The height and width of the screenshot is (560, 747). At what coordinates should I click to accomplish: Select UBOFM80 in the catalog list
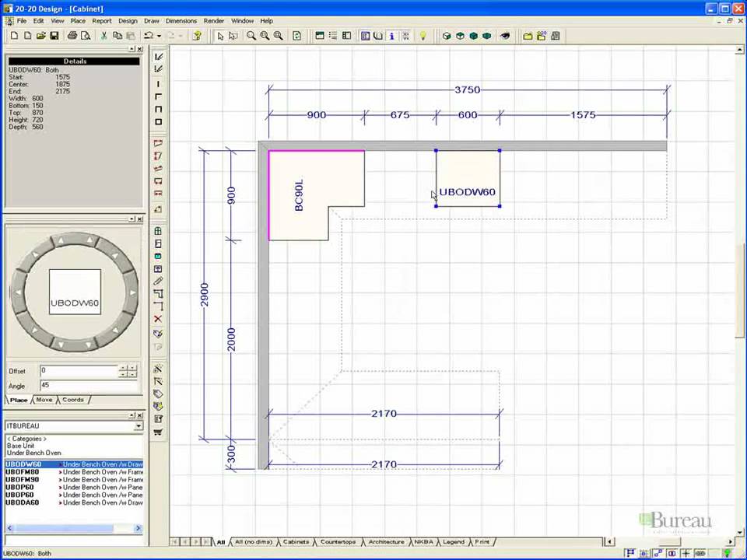[74, 472]
